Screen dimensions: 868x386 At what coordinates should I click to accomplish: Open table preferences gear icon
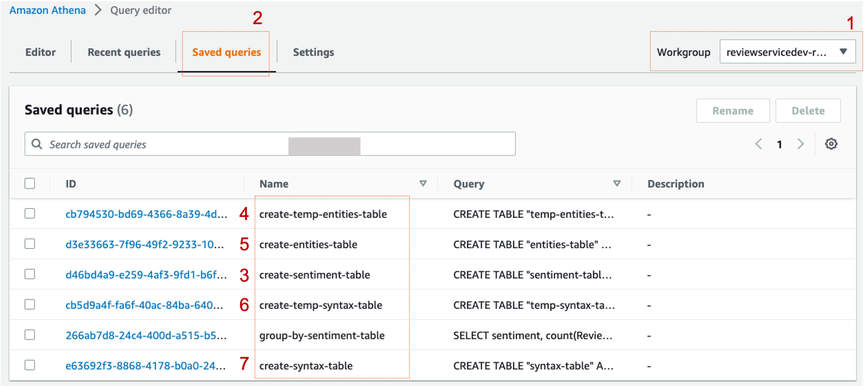[x=831, y=144]
